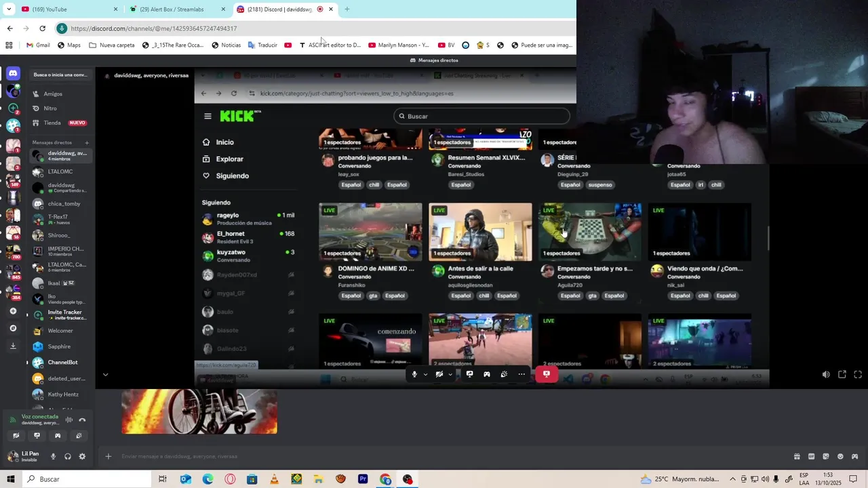Open soundboard in voice panel

click(x=79, y=436)
